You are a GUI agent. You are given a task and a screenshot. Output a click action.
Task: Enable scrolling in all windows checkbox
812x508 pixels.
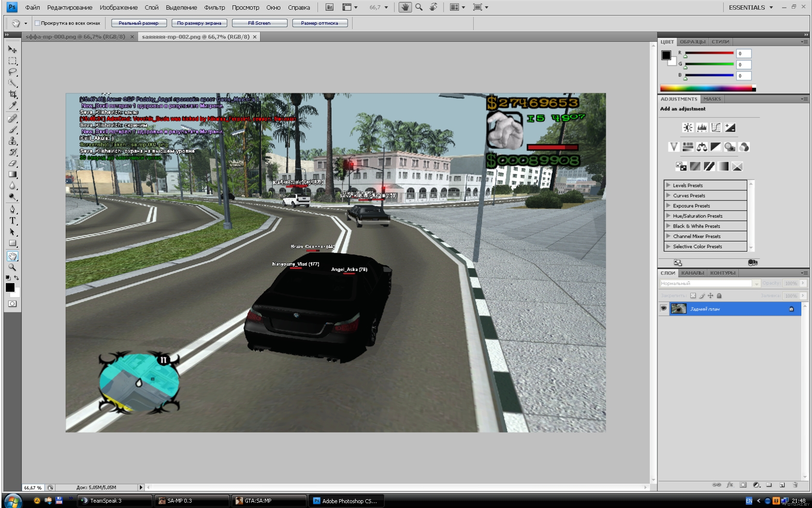pyautogui.click(x=37, y=23)
